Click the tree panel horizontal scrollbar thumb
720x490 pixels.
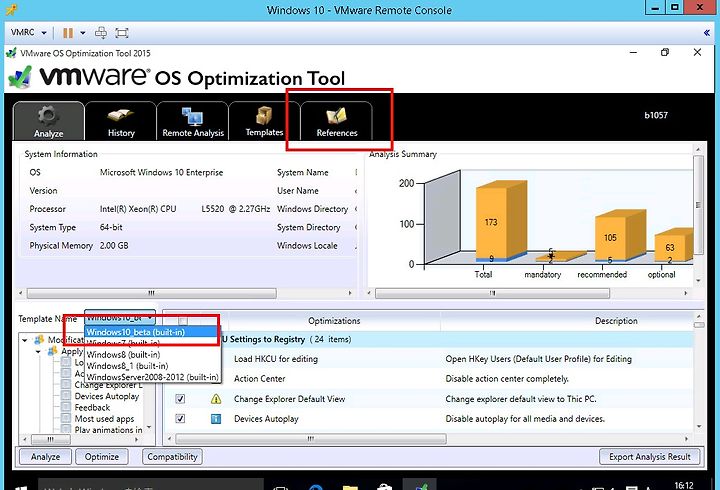pyautogui.click(x=51, y=439)
